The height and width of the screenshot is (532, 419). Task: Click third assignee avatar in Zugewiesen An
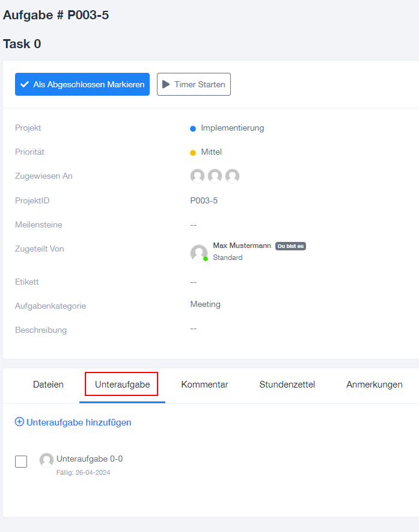pyautogui.click(x=233, y=176)
